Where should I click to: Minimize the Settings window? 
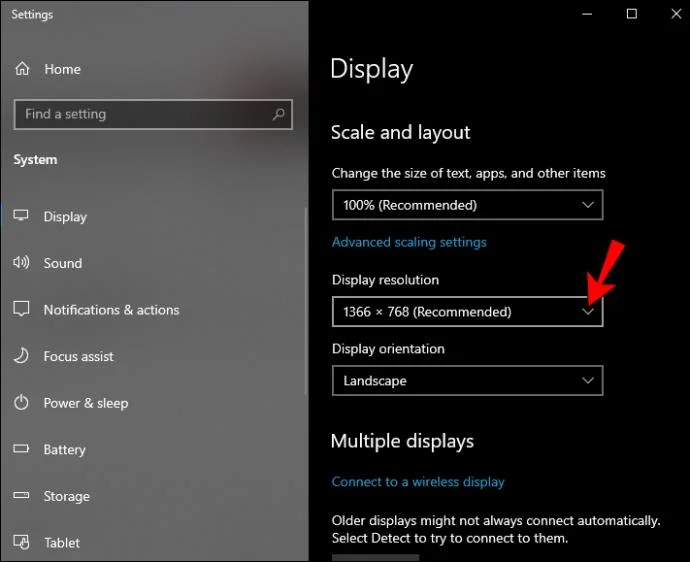click(587, 14)
